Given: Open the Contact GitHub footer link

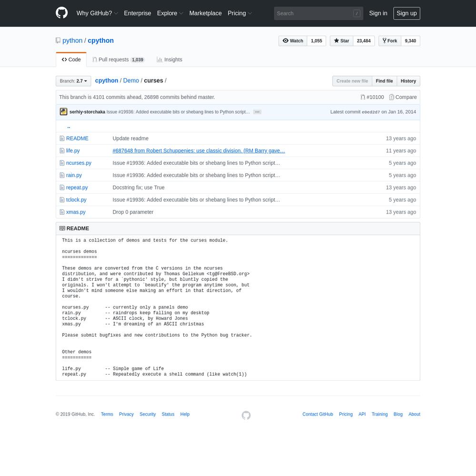Looking at the screenshot, I should (x=317, y=414).
